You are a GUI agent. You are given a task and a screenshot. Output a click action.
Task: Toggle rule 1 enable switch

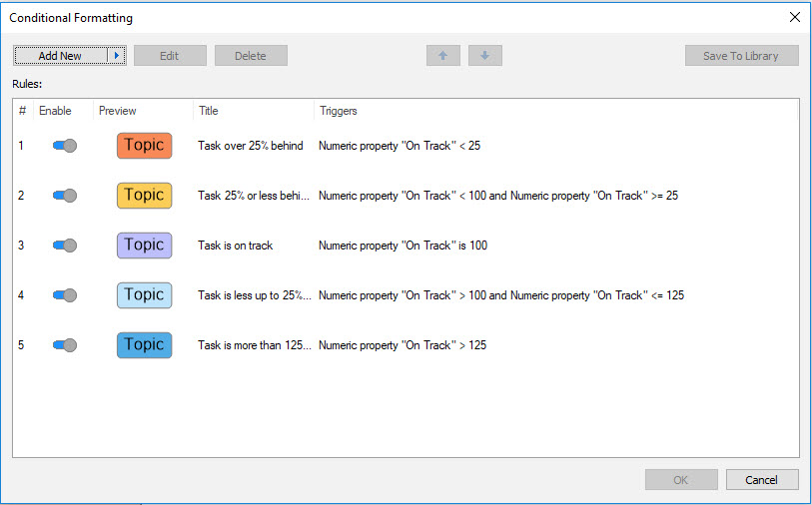click(x=65, y=146)
